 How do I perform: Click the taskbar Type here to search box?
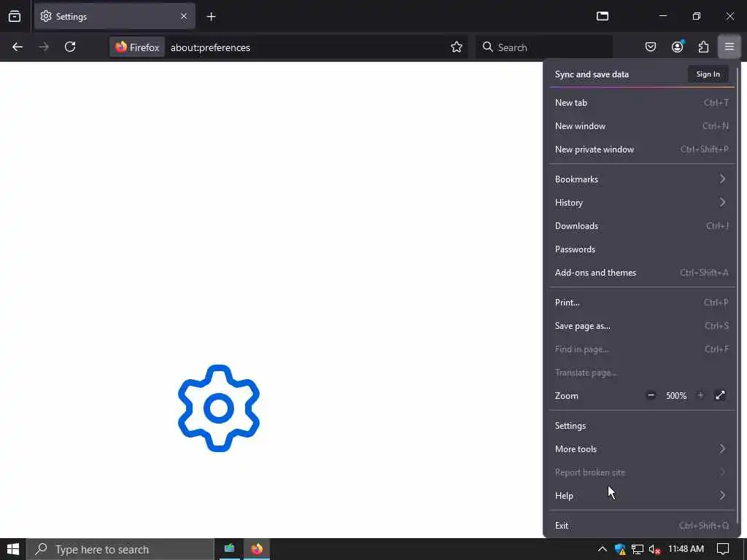coord(120,549)
